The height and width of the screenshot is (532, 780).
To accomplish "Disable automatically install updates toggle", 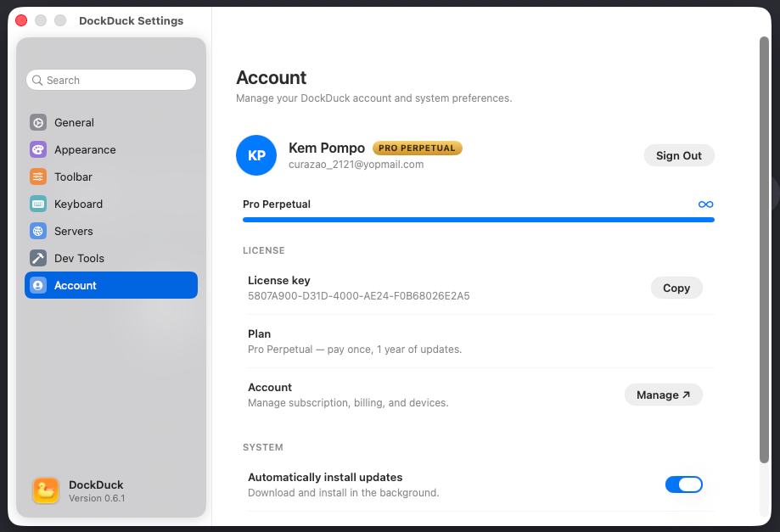I will click(x=683, y=484).
